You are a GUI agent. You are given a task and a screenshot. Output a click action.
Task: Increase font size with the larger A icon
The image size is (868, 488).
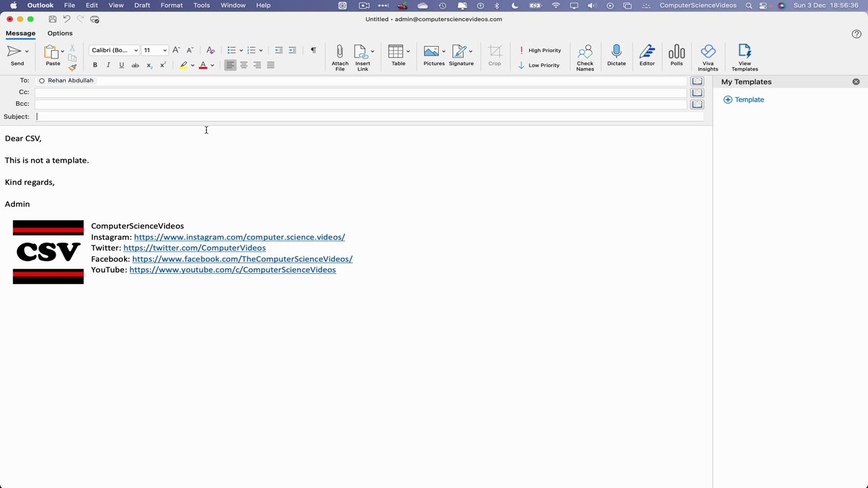176,50
